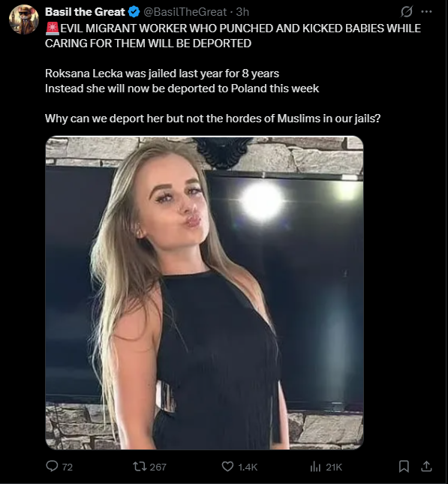Screen dimensions: 448x484
Task: Open the @BasilTheGreat handle link
Action: click(x=185, y=12)
